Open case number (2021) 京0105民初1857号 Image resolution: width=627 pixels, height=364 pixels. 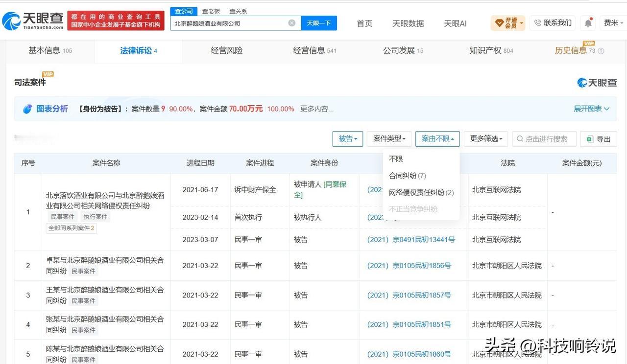coord(409,295)
